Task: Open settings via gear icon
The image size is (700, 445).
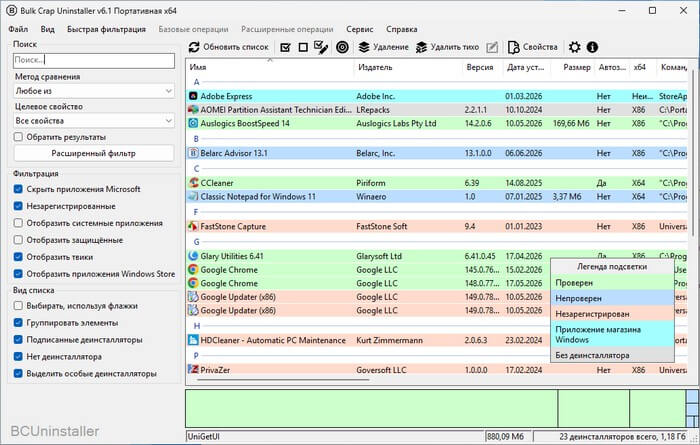Action: [575, 47]
